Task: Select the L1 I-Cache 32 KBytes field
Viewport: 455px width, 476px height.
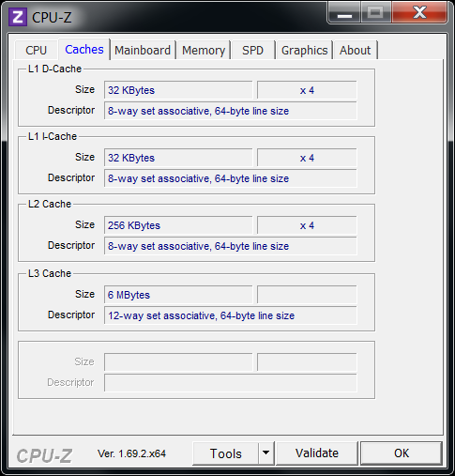Action: tap(178, 158)
